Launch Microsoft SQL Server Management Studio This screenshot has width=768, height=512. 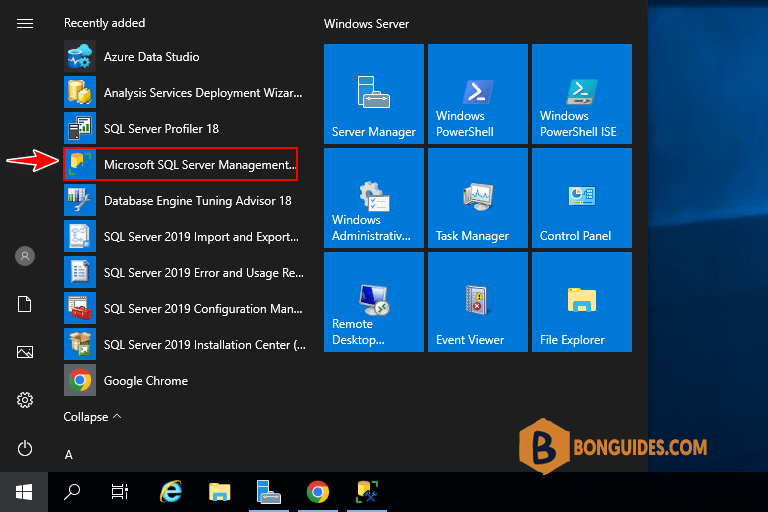click(181, 165)
